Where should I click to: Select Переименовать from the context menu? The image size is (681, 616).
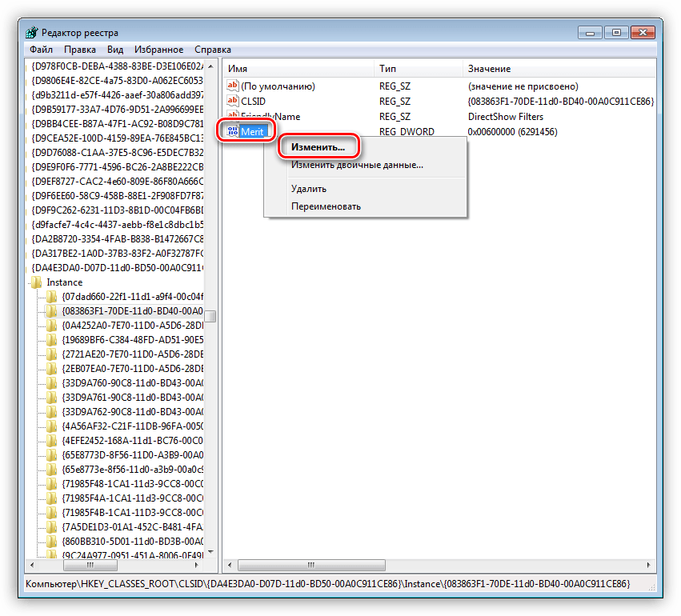tap(325, 206)
